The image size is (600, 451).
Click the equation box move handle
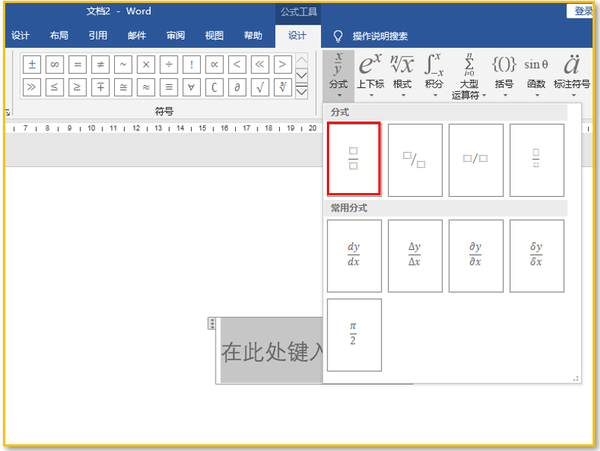212,324
